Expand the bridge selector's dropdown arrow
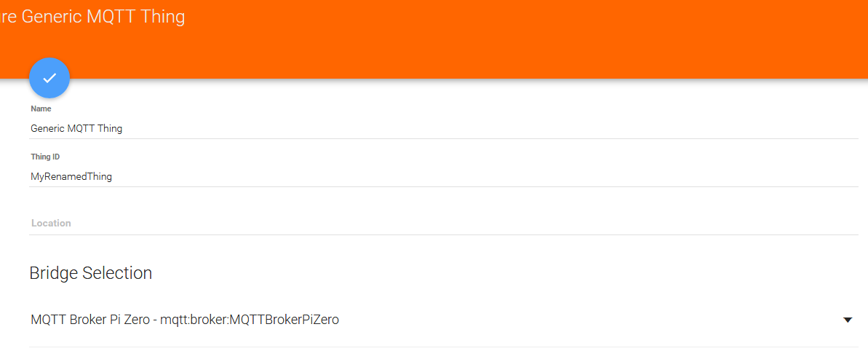Image resolution: width=868 pixels, height=359 pixels. pos(847,320)
